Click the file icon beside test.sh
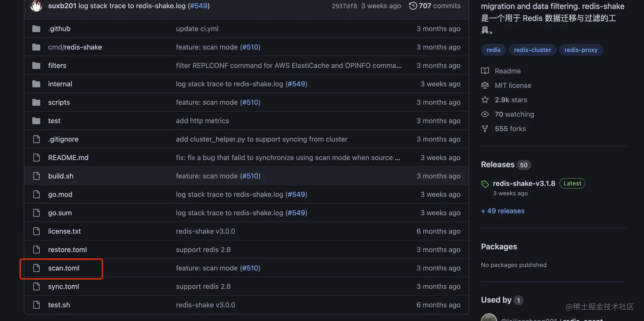Viewport: 644px width, 321px height. (x=36, y=305)
